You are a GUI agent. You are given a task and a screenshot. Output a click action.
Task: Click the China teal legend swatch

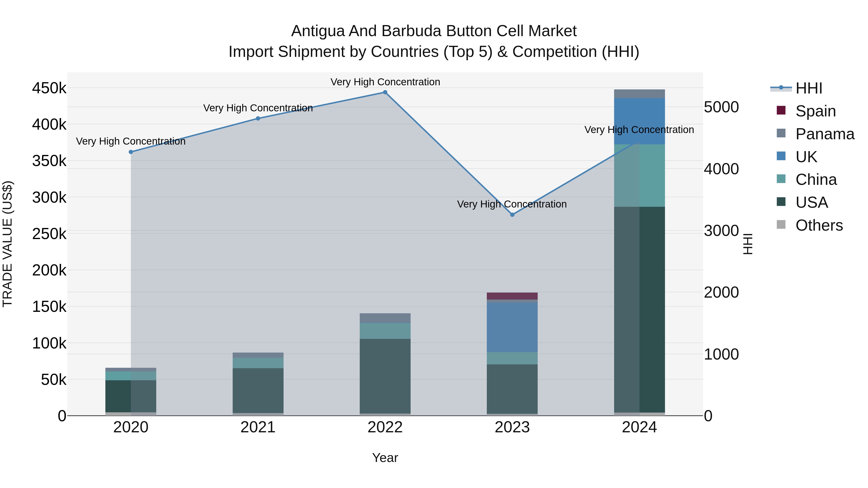pyautogui.click(x=781, y=179)
